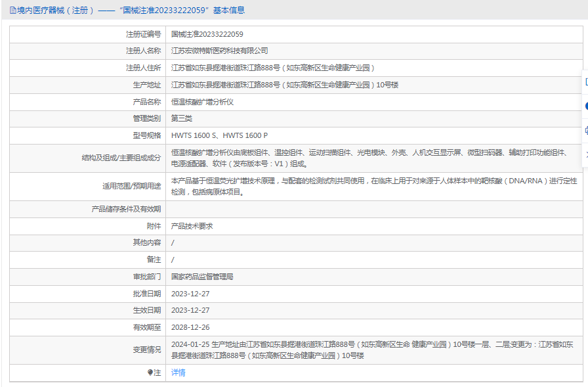Click the bulb icon beside 注 label

pos(150,373)
